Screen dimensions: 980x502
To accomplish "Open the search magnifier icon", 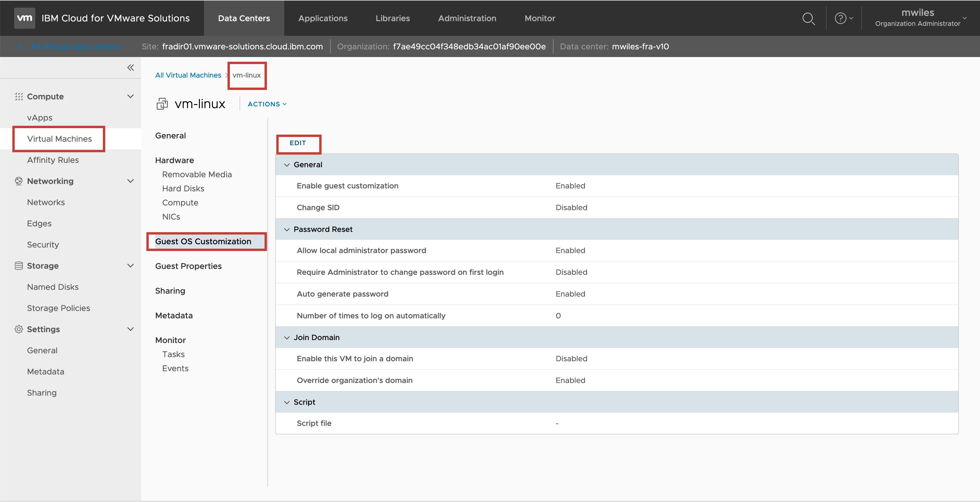I will (808, 18).
